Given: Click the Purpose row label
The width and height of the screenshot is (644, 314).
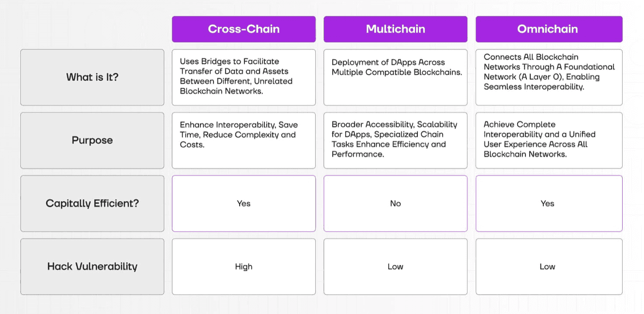Looking at the screenshot, I should point(92,141).
